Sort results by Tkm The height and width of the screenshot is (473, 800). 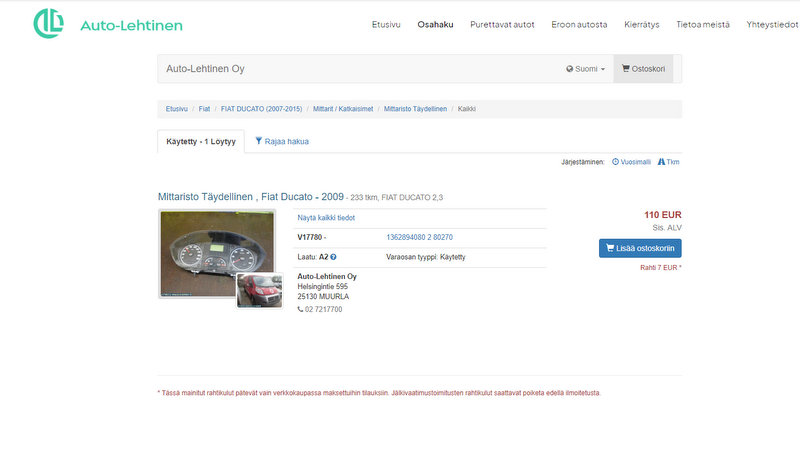668,162
